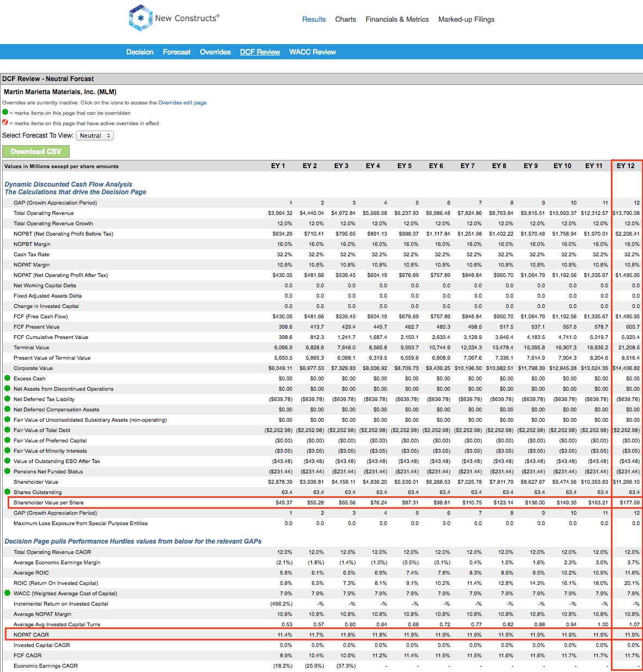Click the Shareholder Value per Share label
643x672 pixels.
tap(48, 503)
